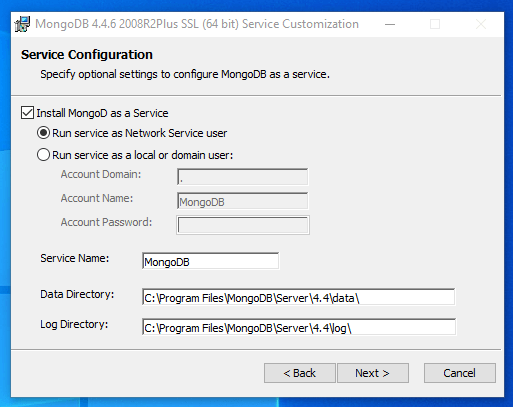This screenshot has height=407, width=513.
Task: Choose Run service as a local or domain user
Action: 43,155
